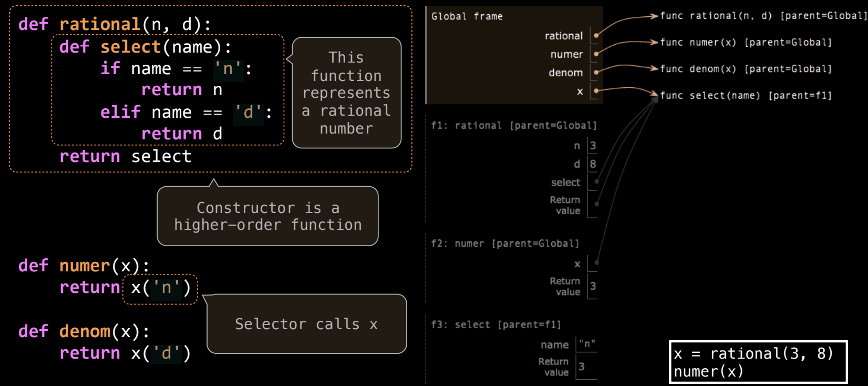Click the 'numer(x)' line in the white box
The image size is (868, 386).
708,371
